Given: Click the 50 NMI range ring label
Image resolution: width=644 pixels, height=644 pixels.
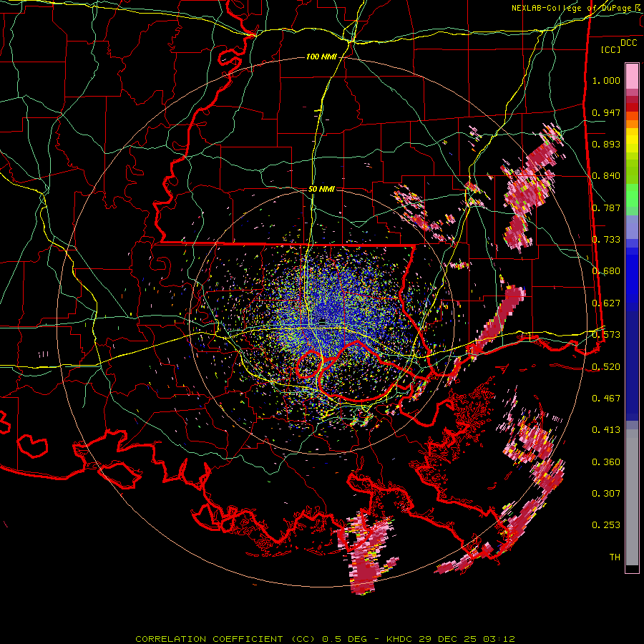Looking at the screenshot, I should tap(321, 189).
